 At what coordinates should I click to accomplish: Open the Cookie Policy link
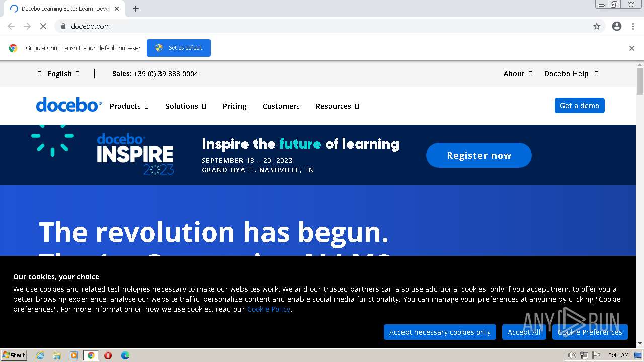pyautogui.click(x=268, y=309)
